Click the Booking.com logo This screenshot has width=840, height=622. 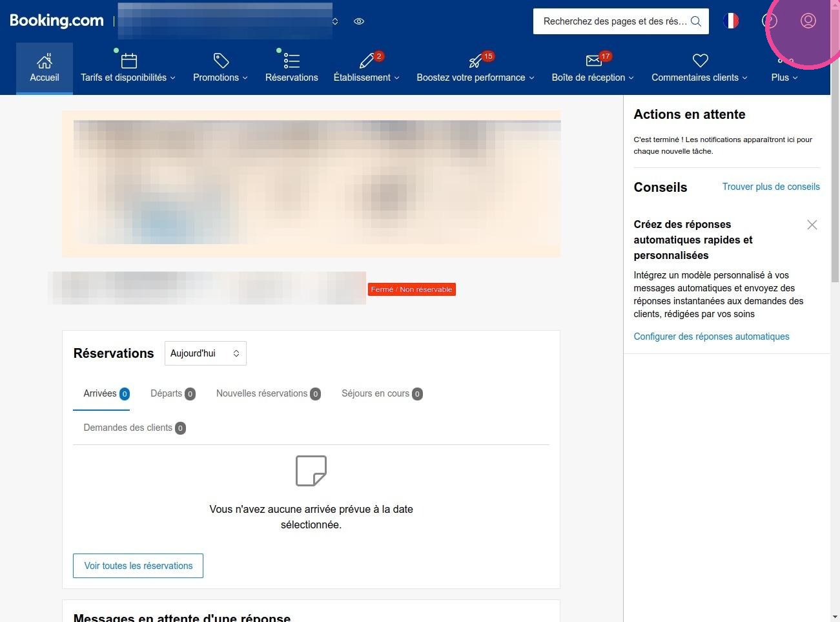[x=57, y=21]
